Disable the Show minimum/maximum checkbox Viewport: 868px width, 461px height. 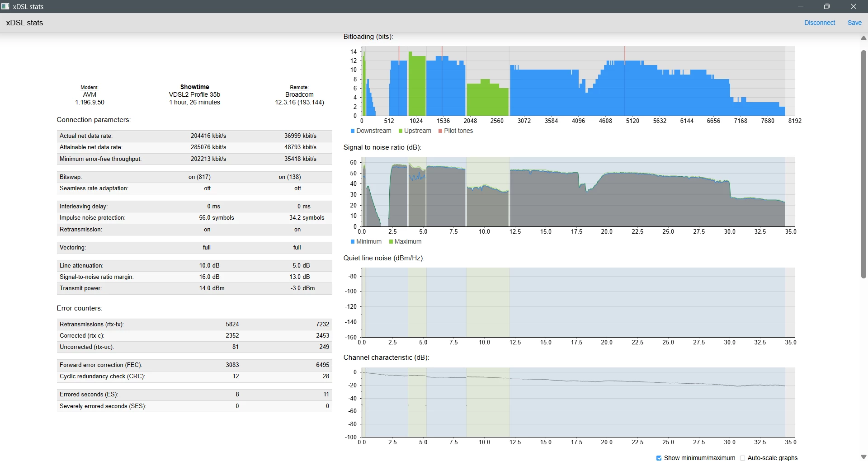[659, 458]
